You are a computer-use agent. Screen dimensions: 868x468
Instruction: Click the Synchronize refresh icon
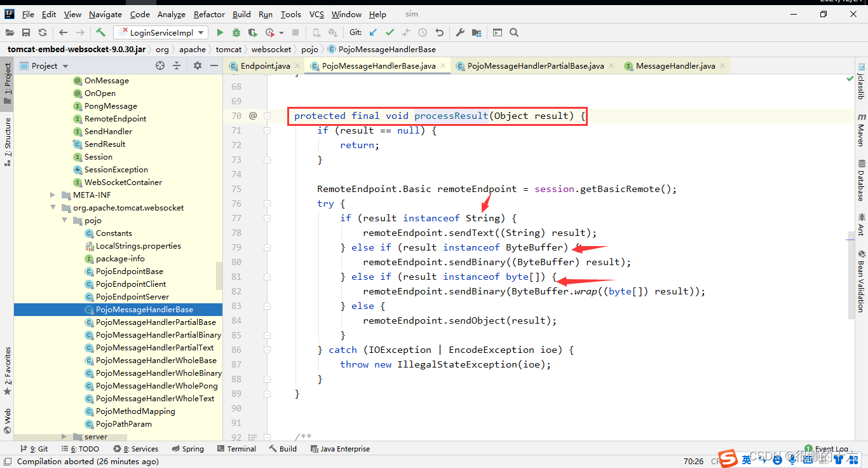43,32
